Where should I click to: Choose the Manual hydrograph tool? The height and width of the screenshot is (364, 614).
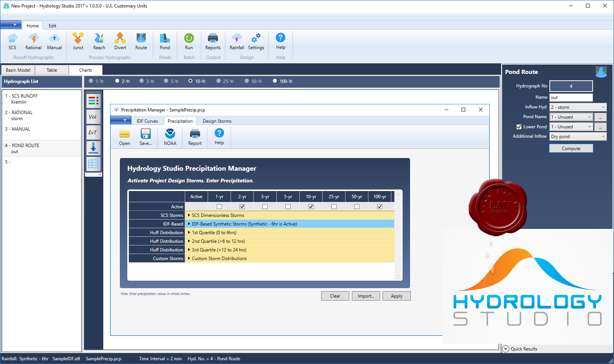tap(54, 42)
